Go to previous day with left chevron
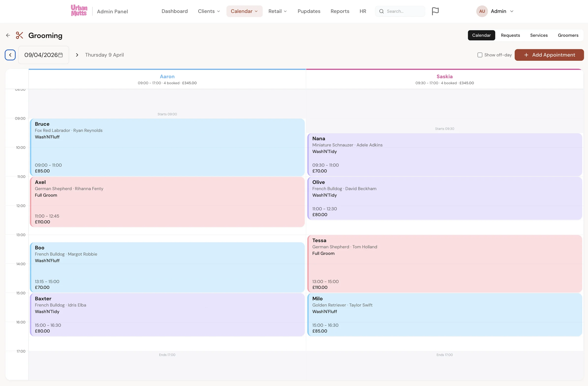 [x=10, y=55]
